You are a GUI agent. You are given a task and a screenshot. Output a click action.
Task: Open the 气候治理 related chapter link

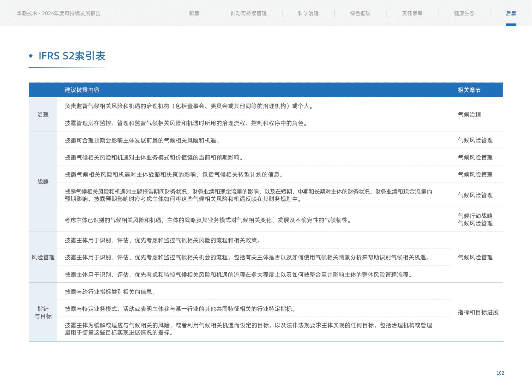(469, 115)
